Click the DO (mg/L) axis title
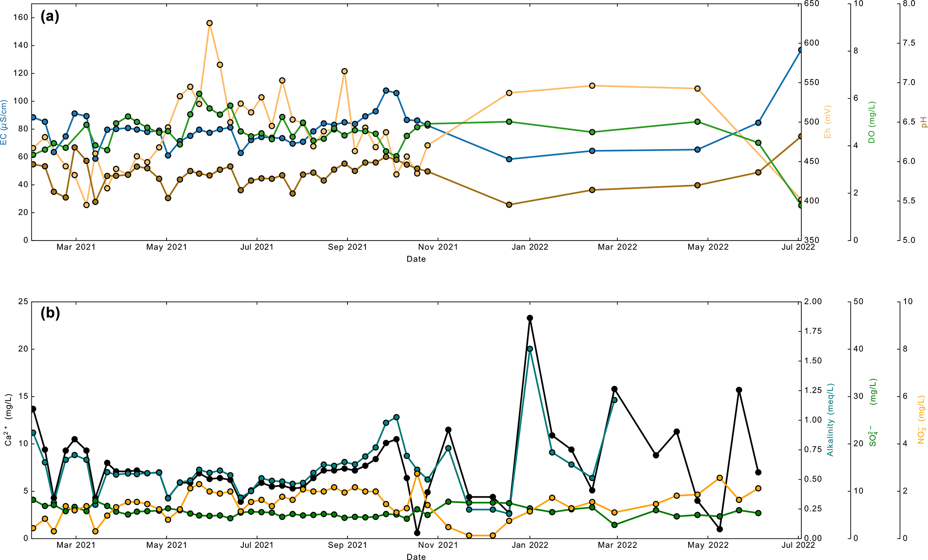The height and width of the screenshot is (560, 928). point(872,122)
